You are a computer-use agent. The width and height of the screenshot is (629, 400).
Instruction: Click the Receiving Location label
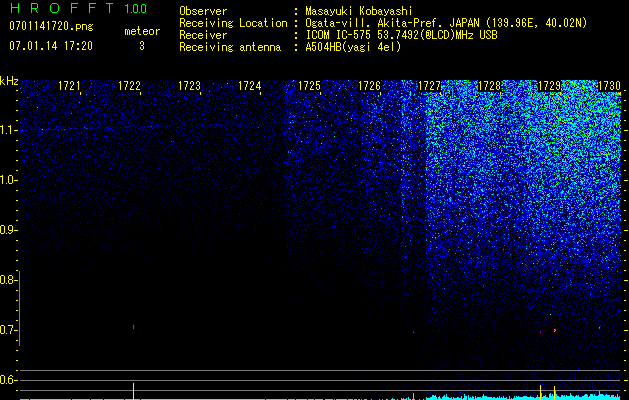tap(233, 23)
